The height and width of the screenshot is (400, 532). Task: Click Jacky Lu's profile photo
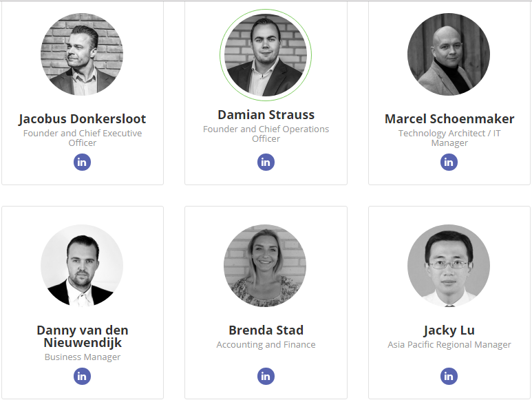point(449,266)
